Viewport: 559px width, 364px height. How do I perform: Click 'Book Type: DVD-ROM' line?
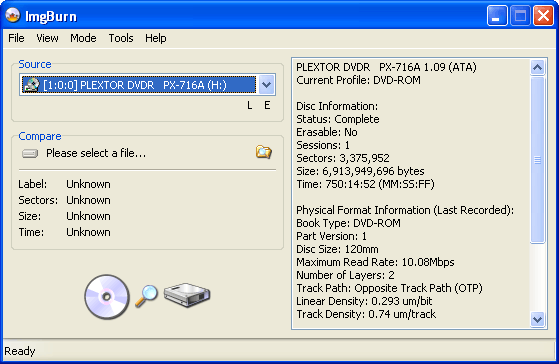[348, 223]
